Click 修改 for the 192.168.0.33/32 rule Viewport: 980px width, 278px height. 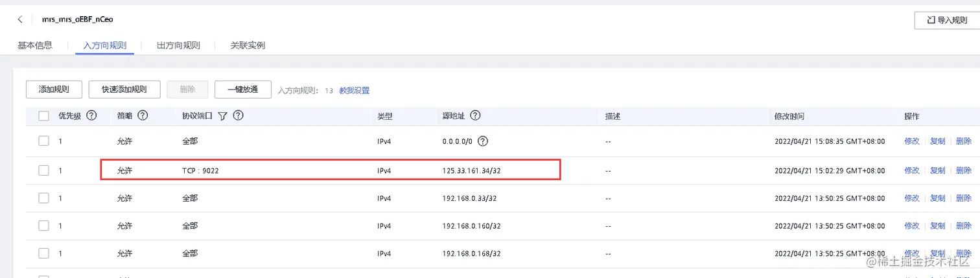(912, 198)
